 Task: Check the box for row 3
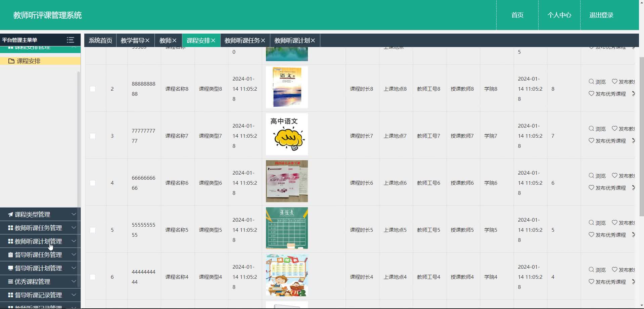pos(93,136)
